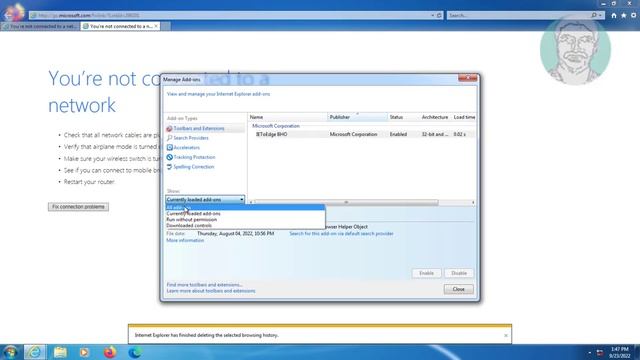Viewport: 640px width, 360px height.
Task: Sort add-ons by Publisher column
Action: (x=357, y=117)
